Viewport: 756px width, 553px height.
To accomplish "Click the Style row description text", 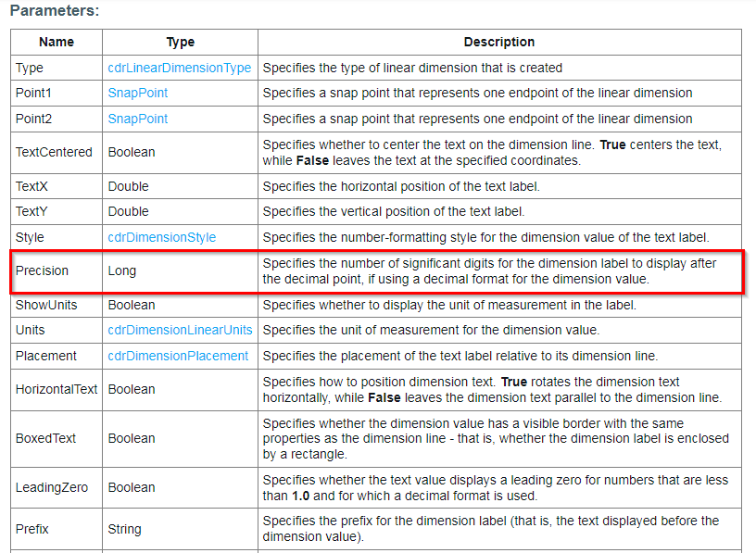I will tap(486, 237).
